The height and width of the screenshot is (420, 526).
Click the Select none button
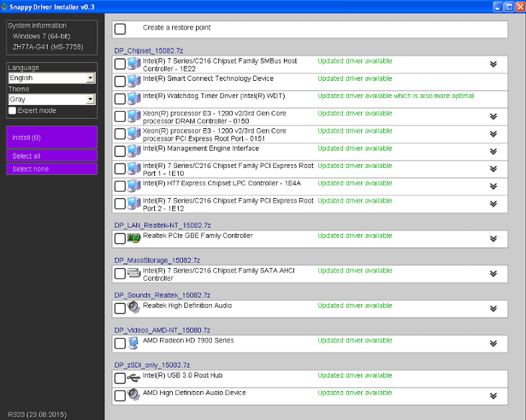[51, 169]
